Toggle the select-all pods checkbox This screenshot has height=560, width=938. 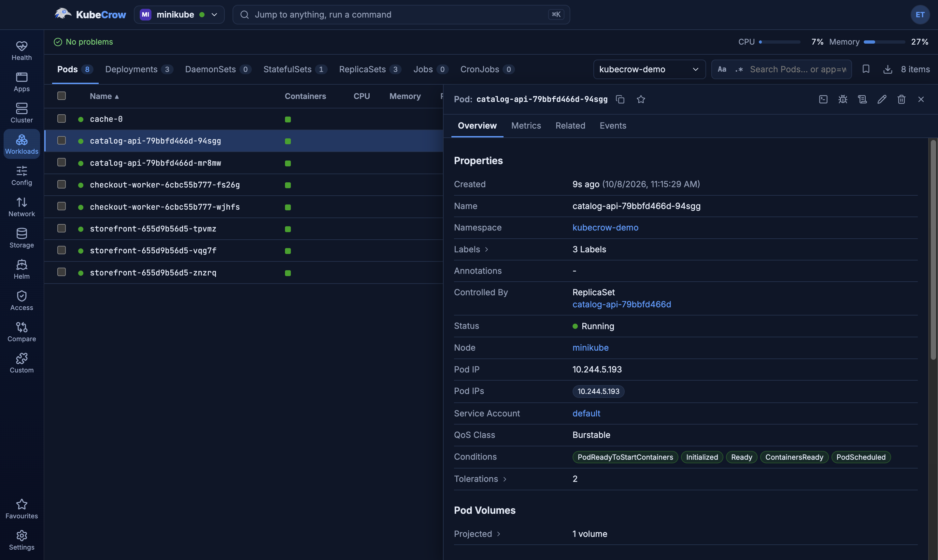[62, 96]
